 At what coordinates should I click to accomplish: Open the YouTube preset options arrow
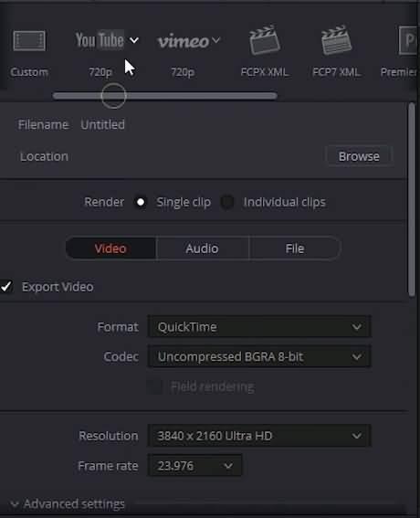pos(134,40)
